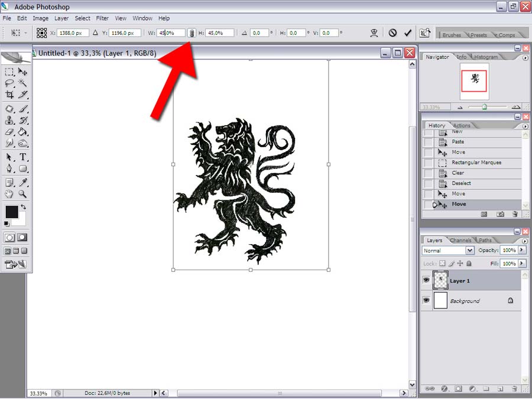This screenshot has height=399, width=532.
Task: Create new snapshot in History panel
Action: 500,214
